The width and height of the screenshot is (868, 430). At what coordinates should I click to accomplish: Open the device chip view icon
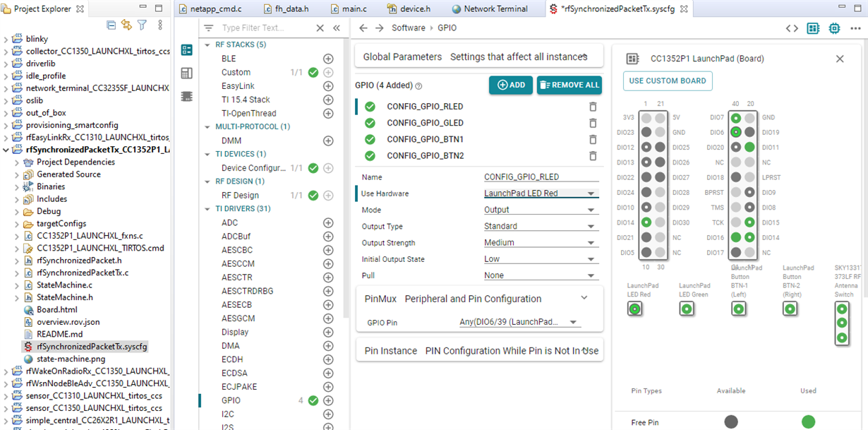coord(835,28)
